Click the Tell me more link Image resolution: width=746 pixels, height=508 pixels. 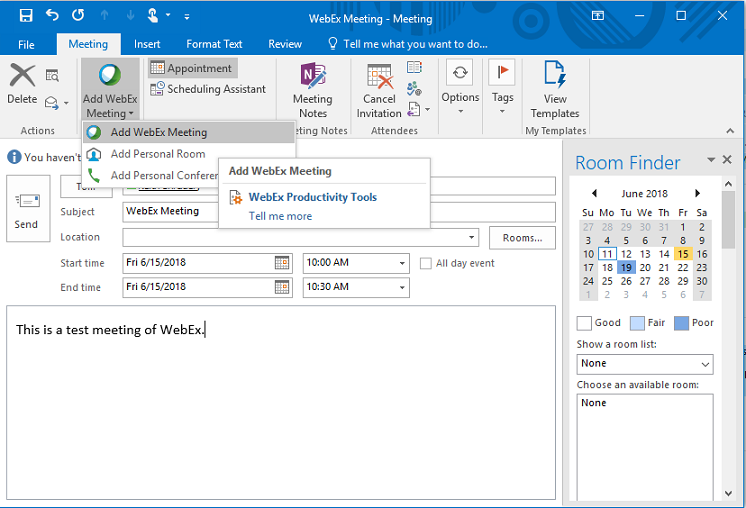click(280, 216)
